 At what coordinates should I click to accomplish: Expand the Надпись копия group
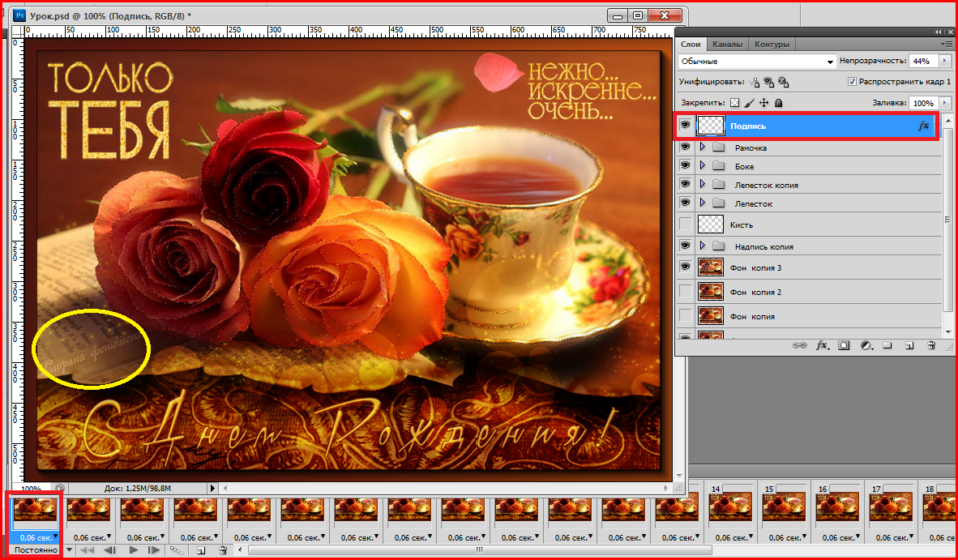pos(702,246)
